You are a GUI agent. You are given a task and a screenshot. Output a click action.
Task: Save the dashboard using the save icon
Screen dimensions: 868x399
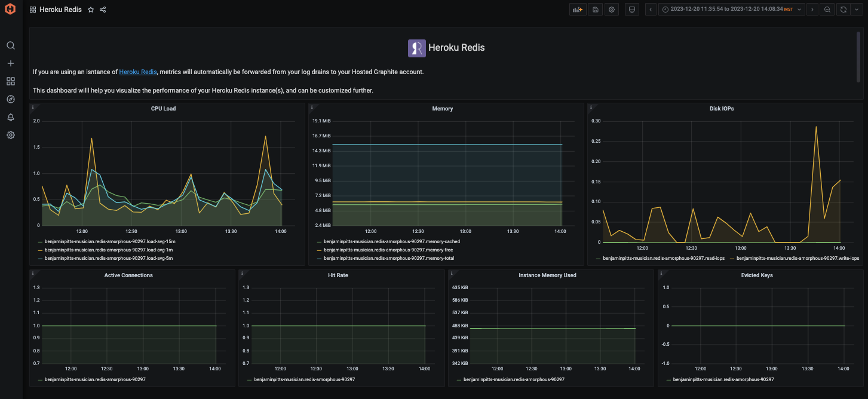pos(594,9)
